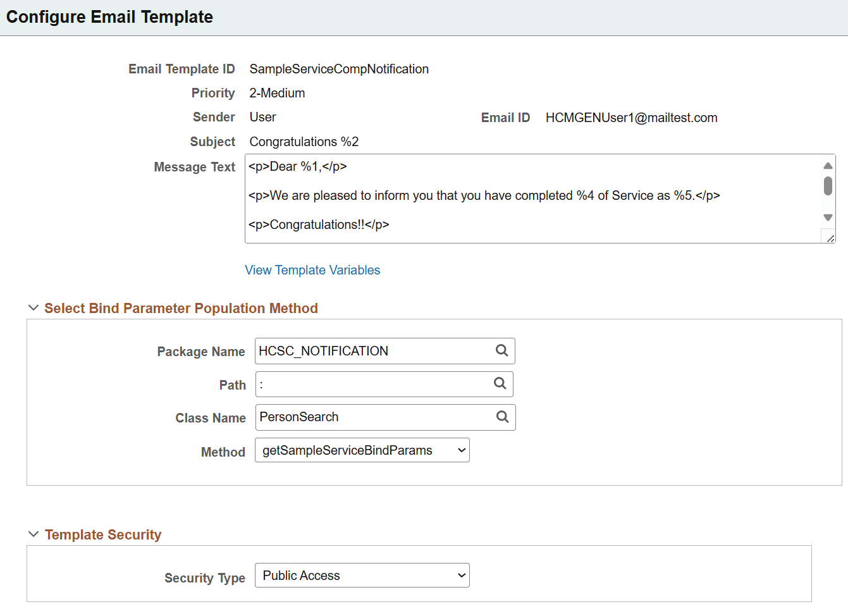The width and height of the screenshot is (848, 616).
Task: Click the Message Text scrollbar thumb
Action: tap(828, 186)
